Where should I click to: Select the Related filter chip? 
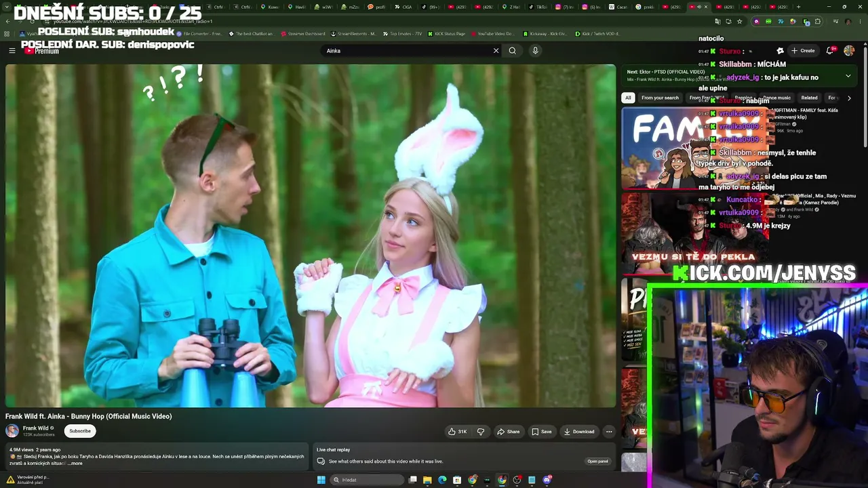tap(809, 98)
